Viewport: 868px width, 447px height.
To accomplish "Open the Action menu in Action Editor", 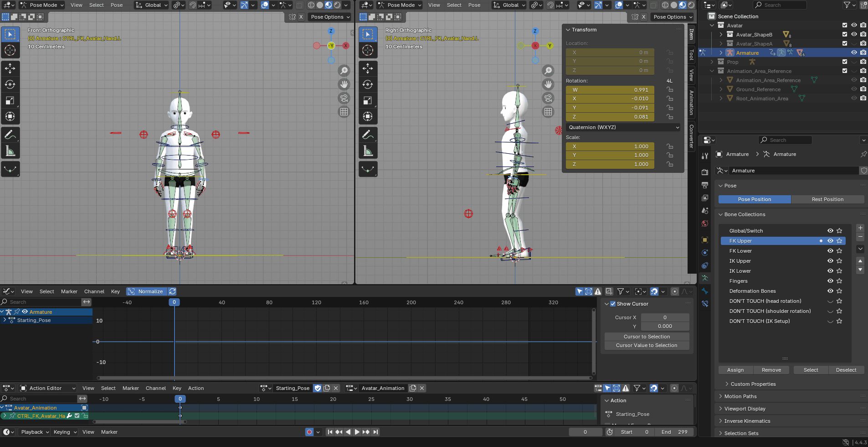I will [196, 388].
